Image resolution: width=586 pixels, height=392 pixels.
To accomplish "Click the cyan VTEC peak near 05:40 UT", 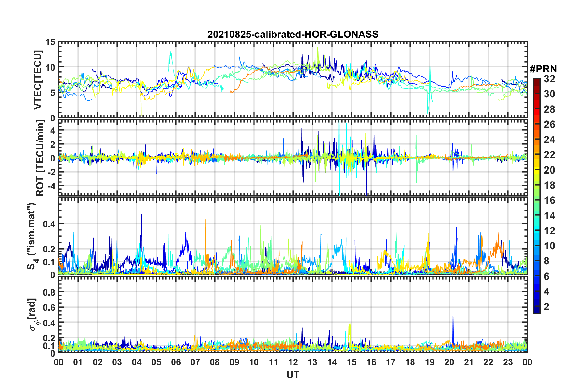I will 170,53.
